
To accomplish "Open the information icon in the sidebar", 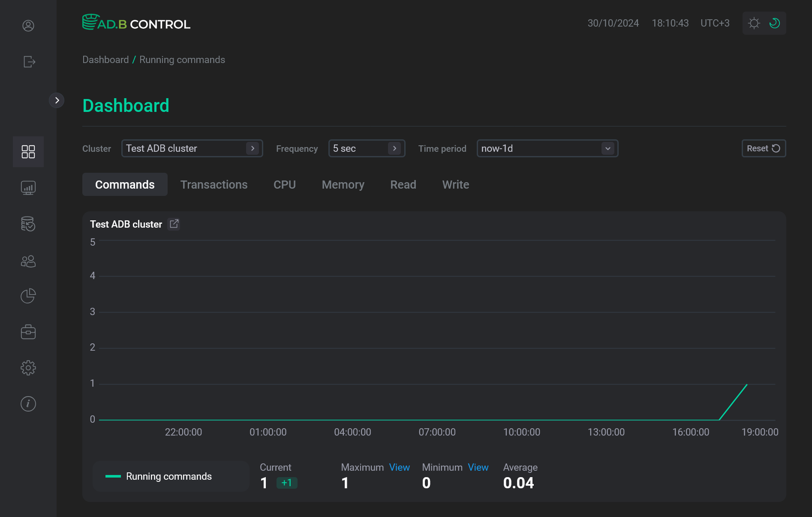I will [28, 404].
